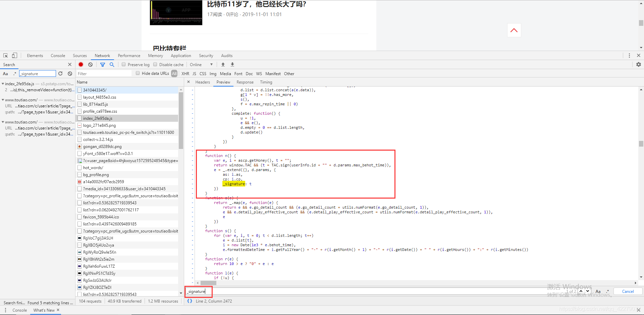This screenshot has width=644, height=315.
Task: Cancel the find bar search
Action: tap(628, 291)
